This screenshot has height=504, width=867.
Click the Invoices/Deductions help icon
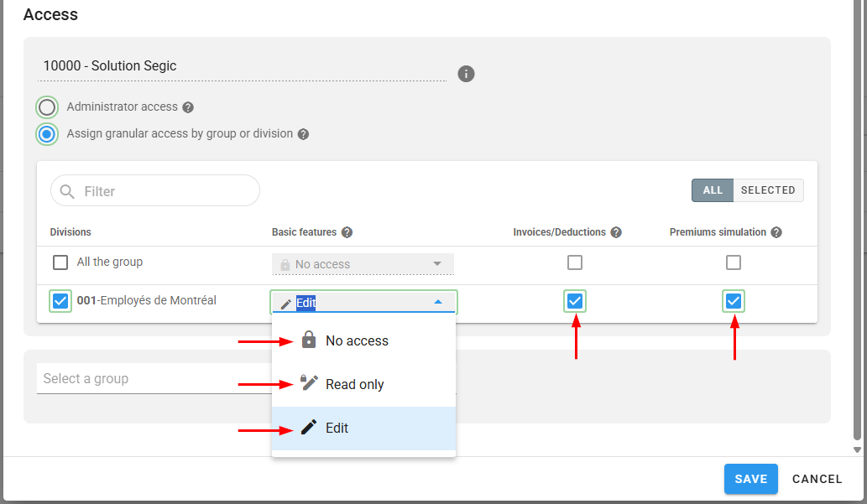(x=616, y=232)
